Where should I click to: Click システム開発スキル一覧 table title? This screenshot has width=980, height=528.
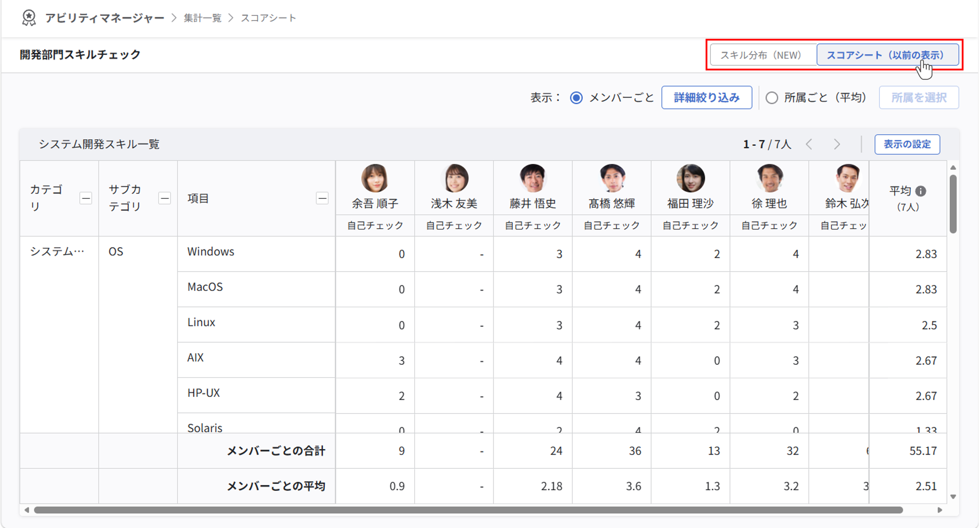[x=99, y=144]
